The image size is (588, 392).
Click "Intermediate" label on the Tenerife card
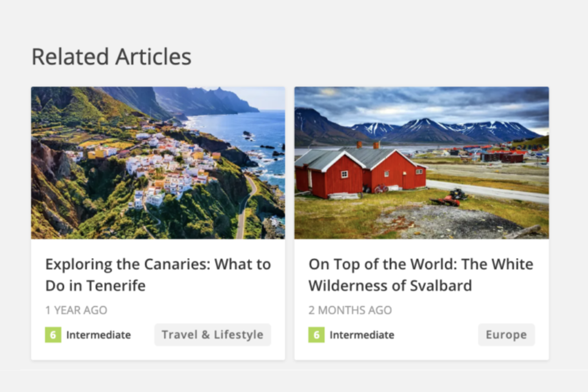[98, 335]
